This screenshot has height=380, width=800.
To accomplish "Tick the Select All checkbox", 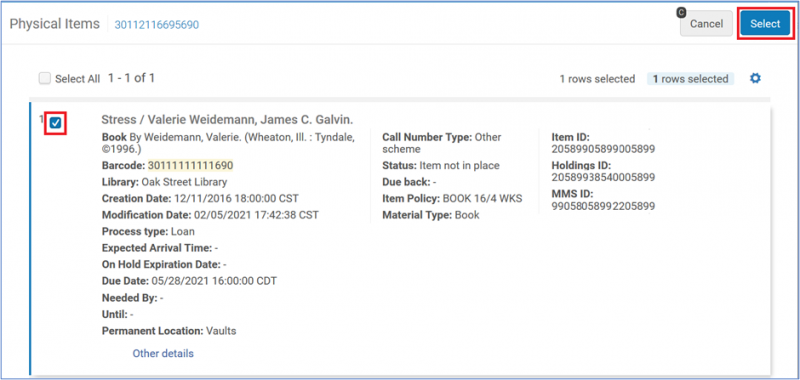I will (45, 79).
